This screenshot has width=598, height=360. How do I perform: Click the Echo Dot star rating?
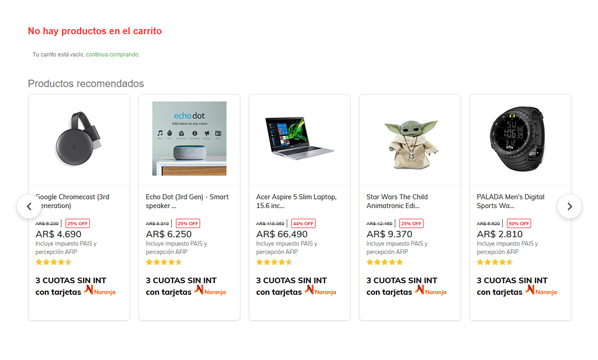[x=164, y=262]
